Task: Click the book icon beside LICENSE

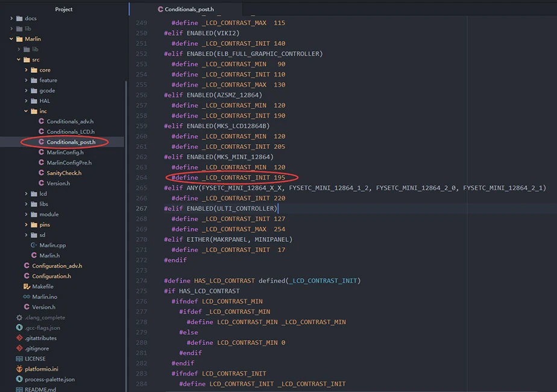Action: tap(19, 359)
